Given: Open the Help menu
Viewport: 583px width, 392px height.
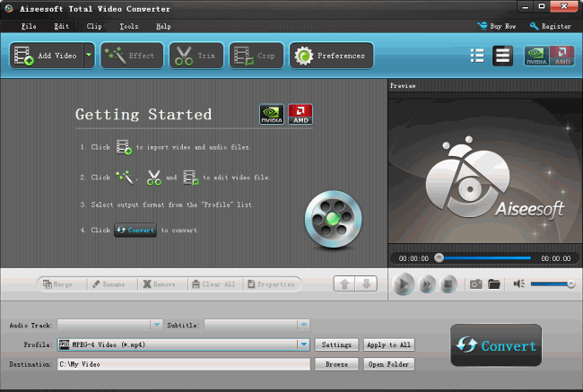Looking at the screenshot, I should (163, 26).
